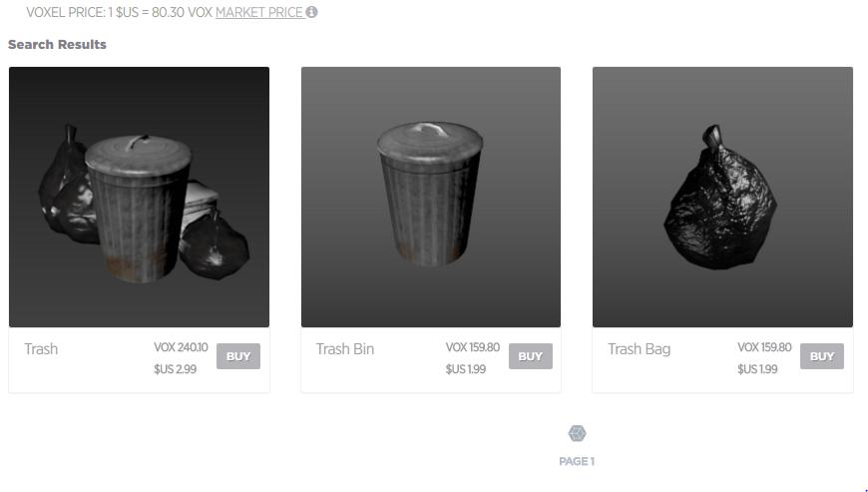
Task: Open the Trash bundle thumbnail image
Action: coord(139,197)
